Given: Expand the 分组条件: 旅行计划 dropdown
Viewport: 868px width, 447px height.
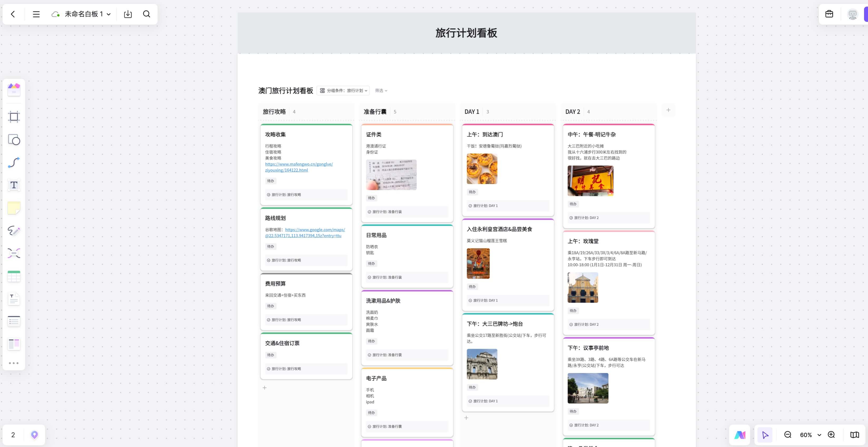Looking at the screenshot, I should click(343, 91).
